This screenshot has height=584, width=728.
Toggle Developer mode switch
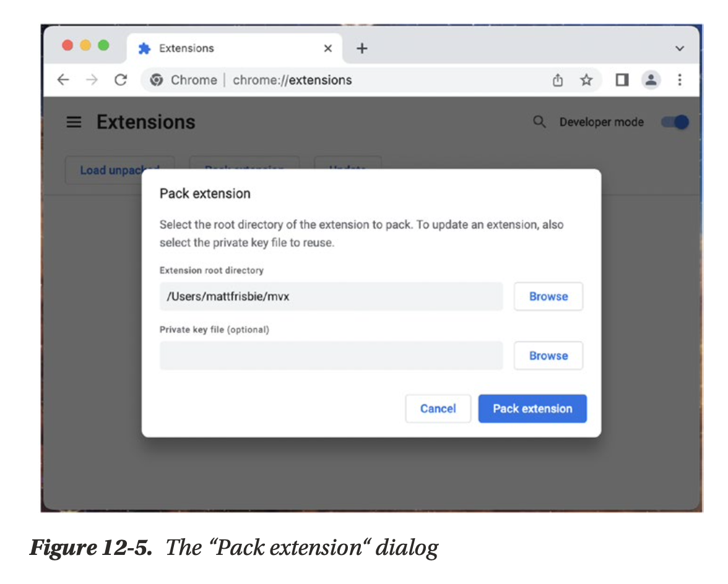[675, 122]
